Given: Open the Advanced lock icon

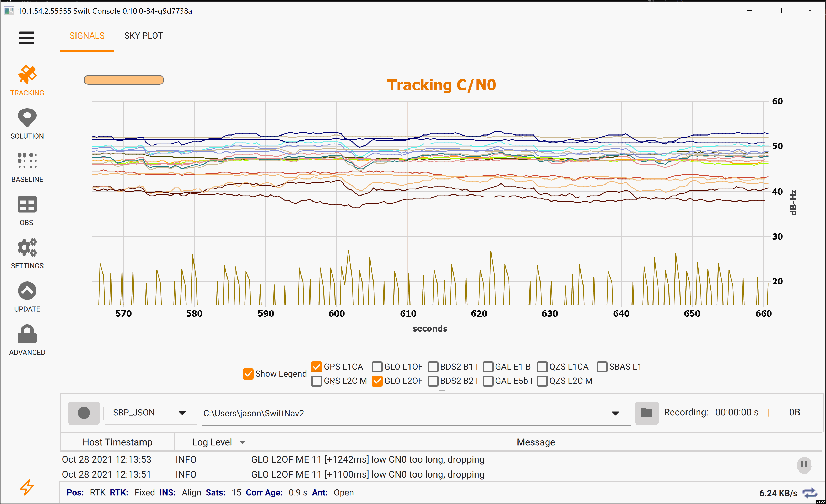Looking at the screenshot, I should [x=27, y=334].
